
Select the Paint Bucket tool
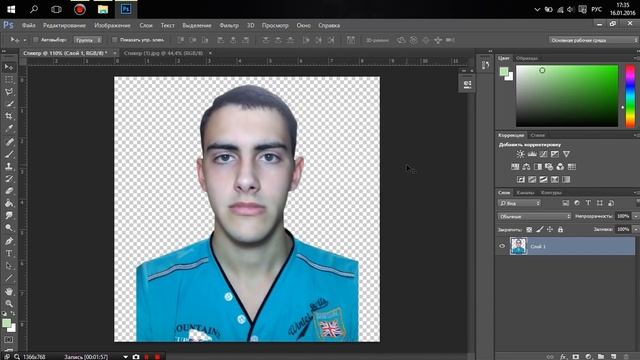(x=9, y=203)
